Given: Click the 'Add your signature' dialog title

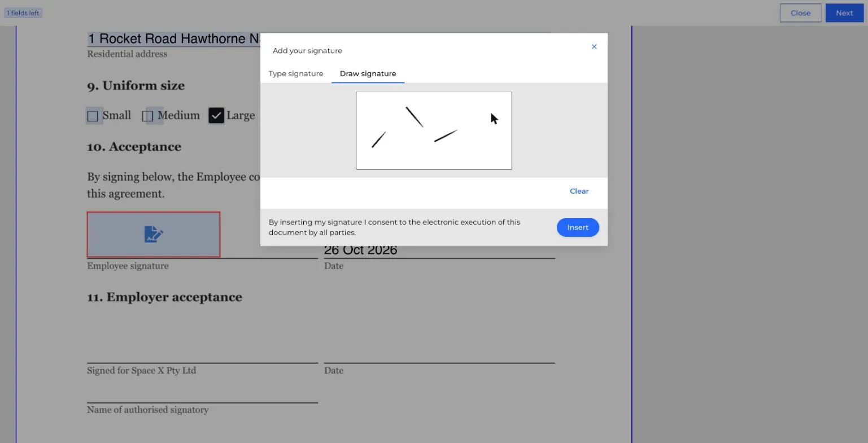Looking at the screenshot, I should [307, 51].
